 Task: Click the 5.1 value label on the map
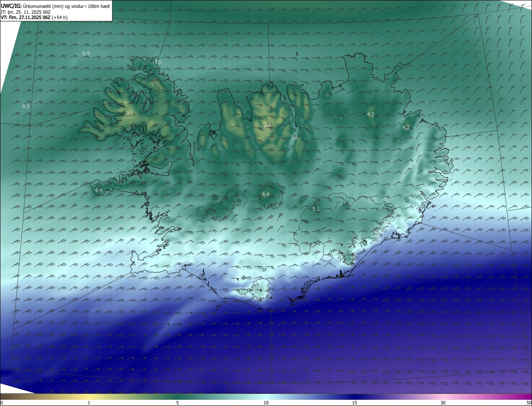click(316, 209)
